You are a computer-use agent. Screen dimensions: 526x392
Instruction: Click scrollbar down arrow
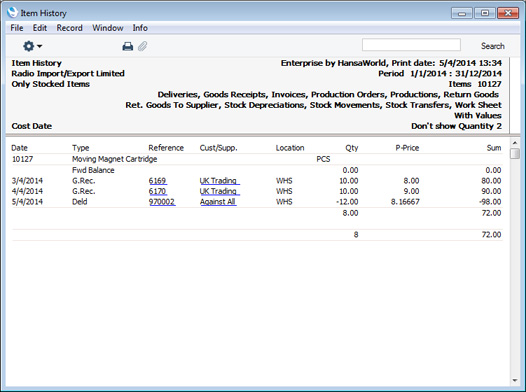tap(515, 380)
